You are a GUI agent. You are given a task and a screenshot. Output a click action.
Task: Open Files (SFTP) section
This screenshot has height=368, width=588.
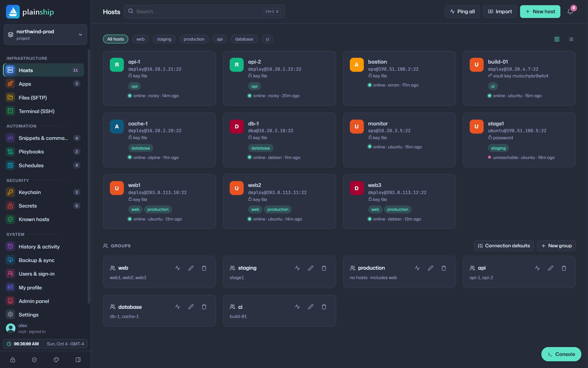pos(44,98)
